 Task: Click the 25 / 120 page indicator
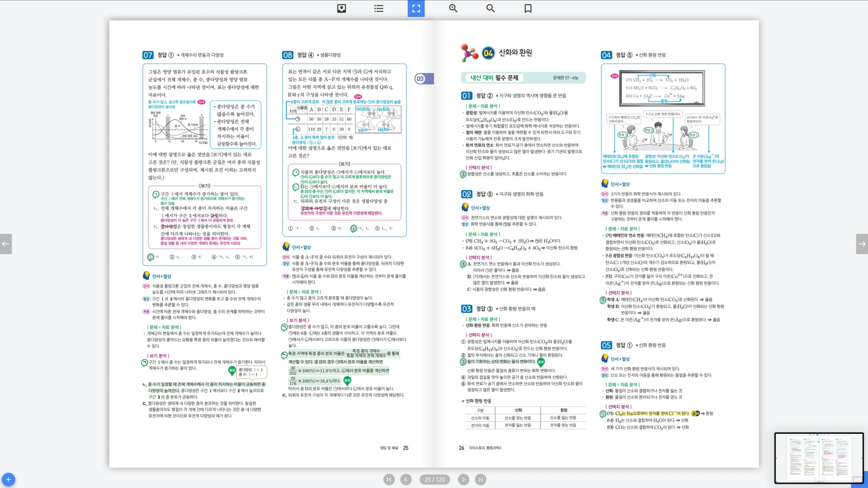pyautogui.click(x=434, y=479)
